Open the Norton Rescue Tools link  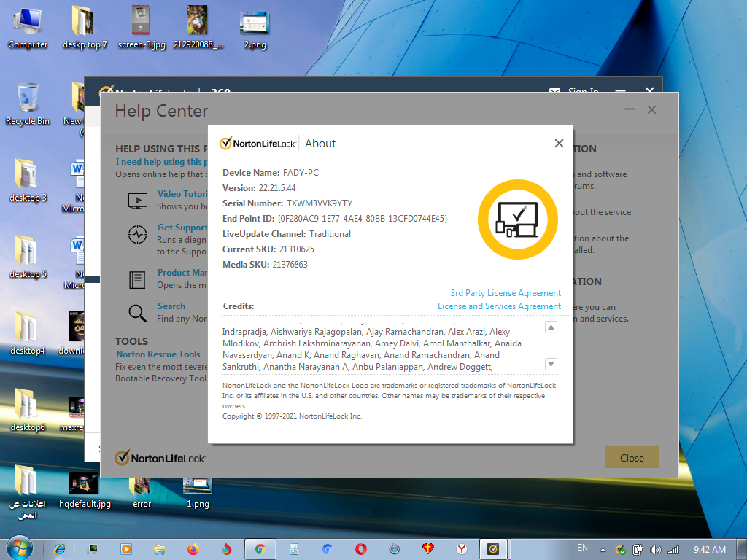point(158,354)
